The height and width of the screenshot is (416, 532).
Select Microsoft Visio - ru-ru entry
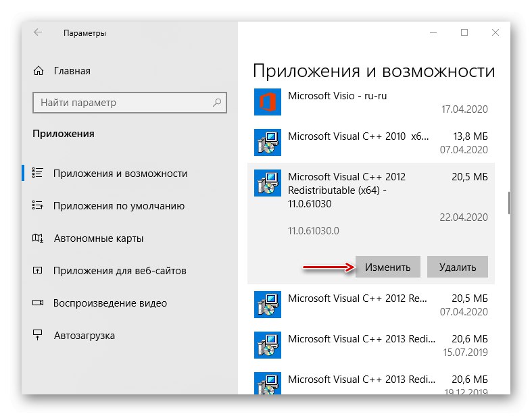tap(371, 102)
